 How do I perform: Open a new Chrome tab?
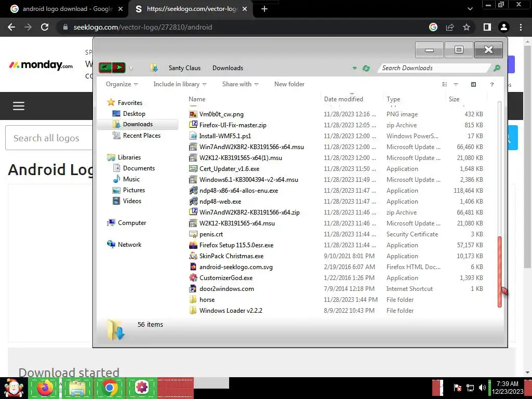(264, 9)
